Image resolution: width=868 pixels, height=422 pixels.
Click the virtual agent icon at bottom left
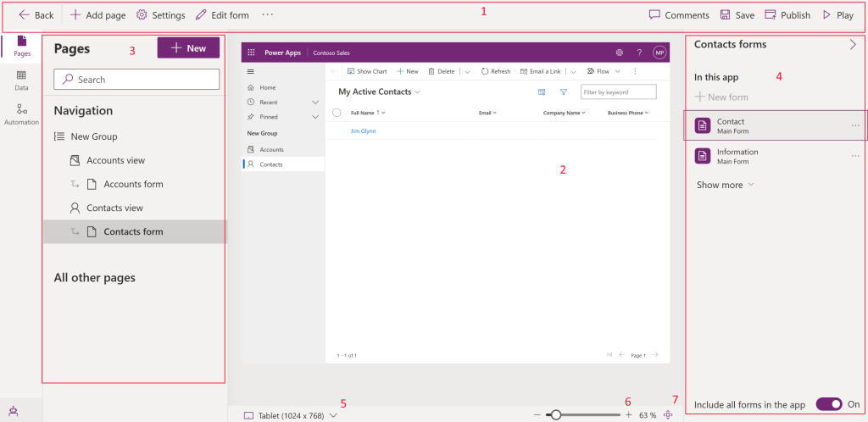pos(14,410)
